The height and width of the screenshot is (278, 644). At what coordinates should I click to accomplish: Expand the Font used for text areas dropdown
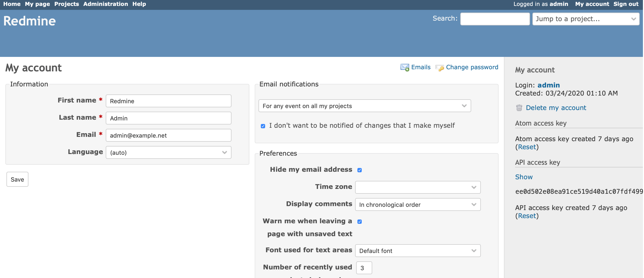418,251
